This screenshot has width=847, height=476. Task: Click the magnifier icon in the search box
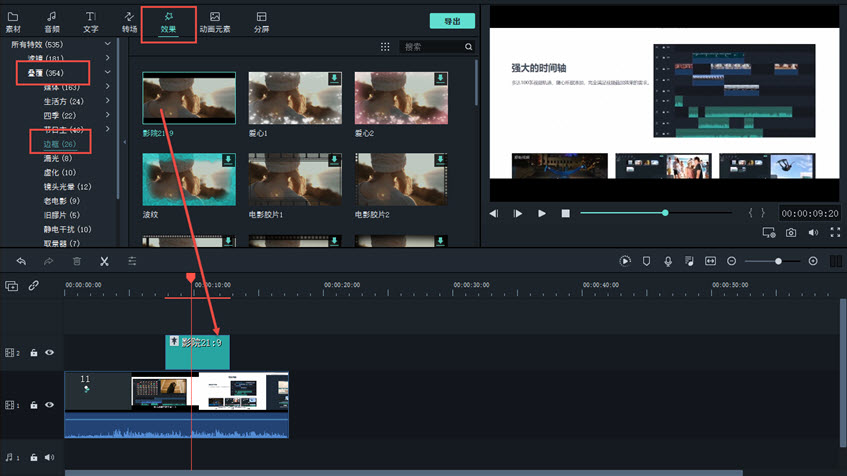pos(469,47)
